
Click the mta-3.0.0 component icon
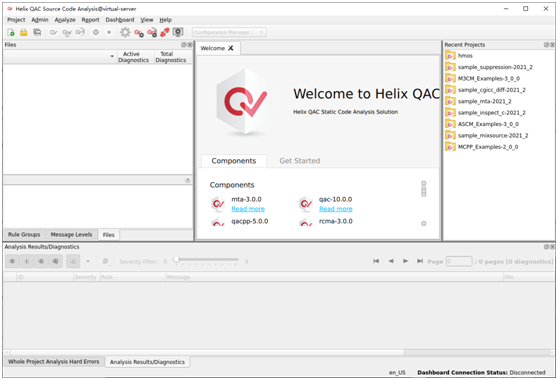pos(218,204)
